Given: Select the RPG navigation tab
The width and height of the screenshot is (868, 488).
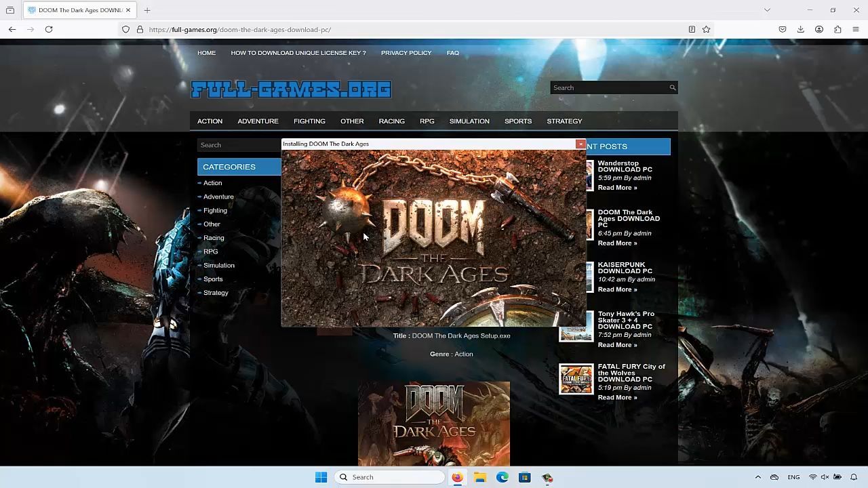Looking at the screenshot, I should [427, 121].
